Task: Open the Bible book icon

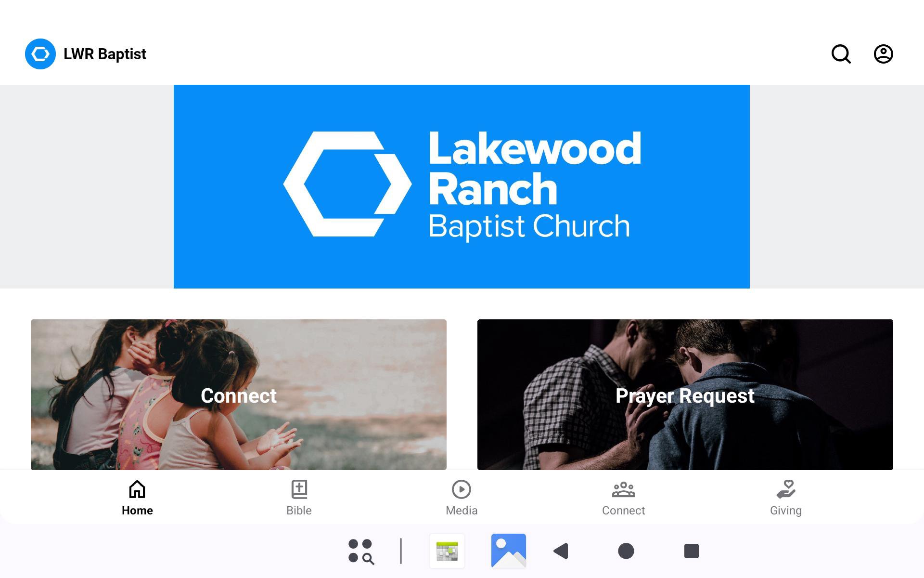Action: 299,489
